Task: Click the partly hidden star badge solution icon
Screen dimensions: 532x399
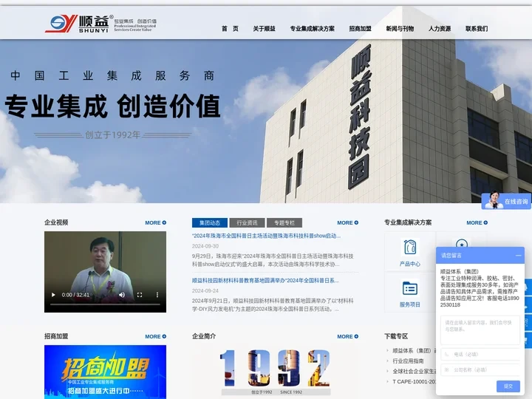Action: (x=461, y=243)
